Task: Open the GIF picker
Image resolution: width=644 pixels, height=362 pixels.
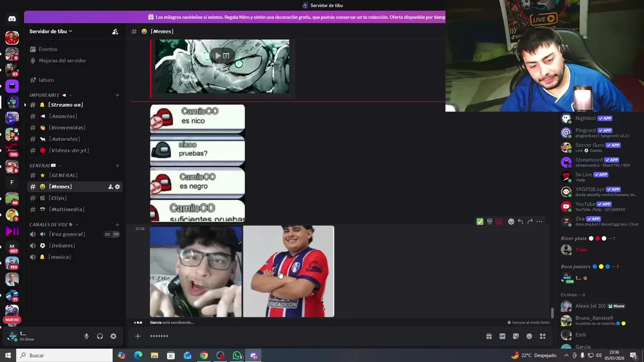Action: 502,336
